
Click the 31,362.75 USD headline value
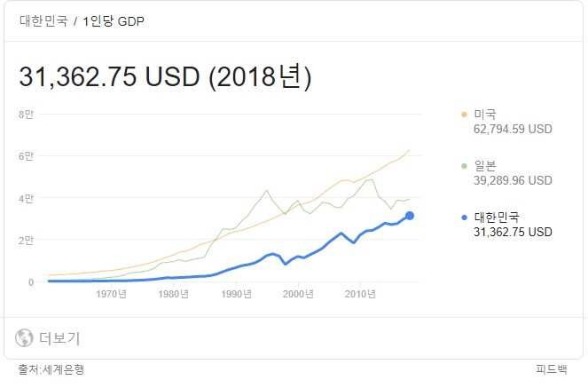pos(109,76)
